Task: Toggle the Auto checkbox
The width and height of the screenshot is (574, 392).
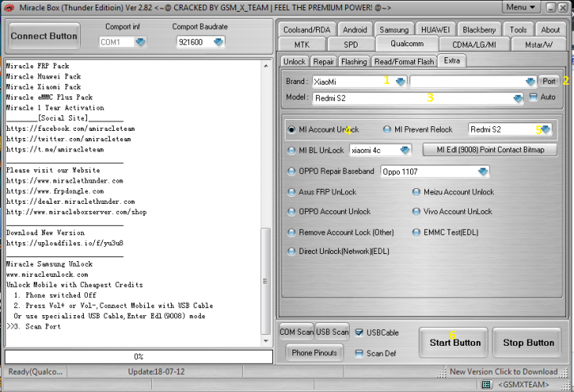Action: (x=533, y=97)
